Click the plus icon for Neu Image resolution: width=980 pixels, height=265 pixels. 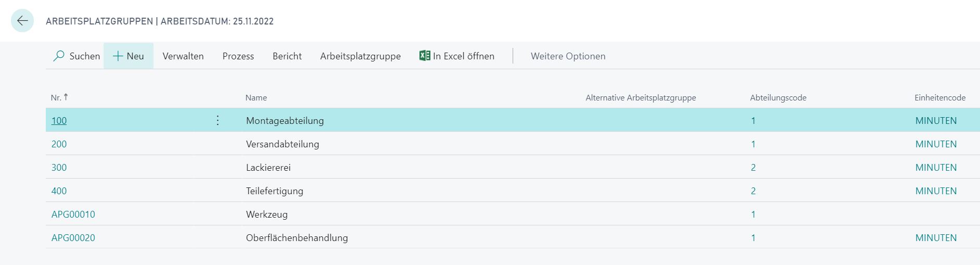click(x=118, y=56)
